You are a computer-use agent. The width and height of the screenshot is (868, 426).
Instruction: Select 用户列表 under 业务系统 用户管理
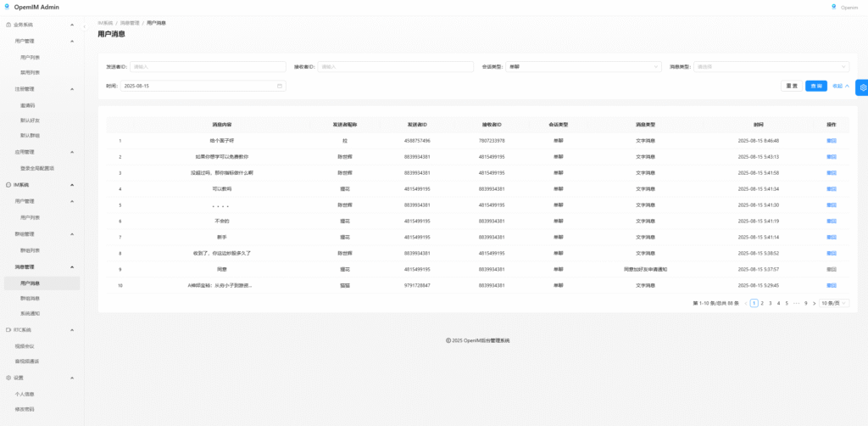click(31, 57)
